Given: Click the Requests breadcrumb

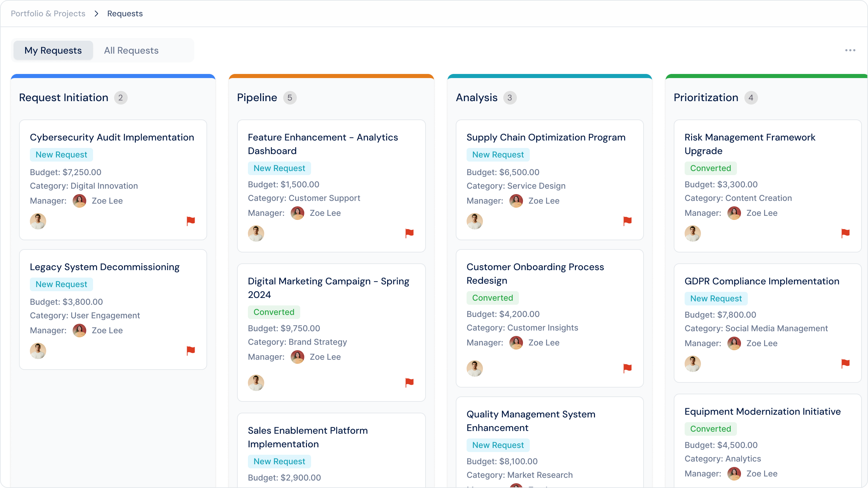Looking at the screenshot, I should click(x=125, y=14).
